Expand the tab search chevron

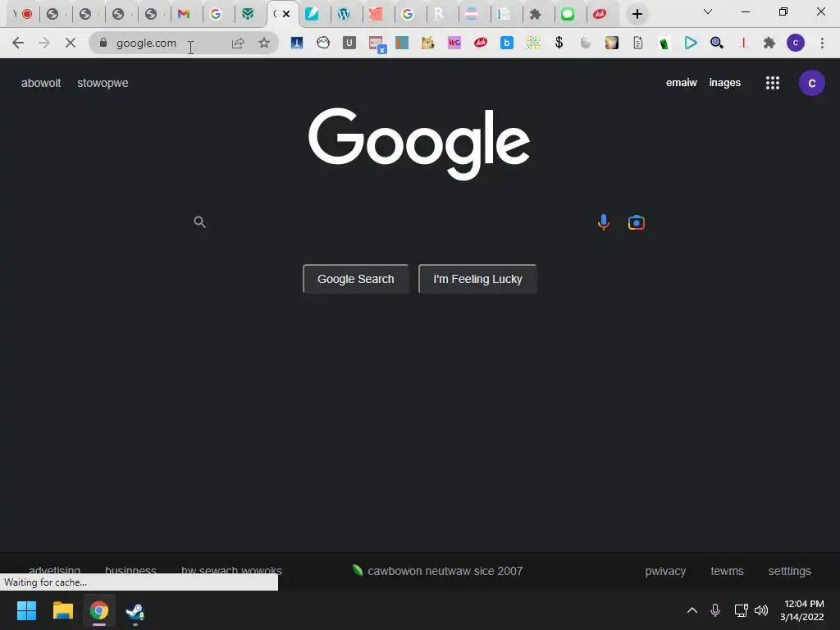[x=708, y=11]
